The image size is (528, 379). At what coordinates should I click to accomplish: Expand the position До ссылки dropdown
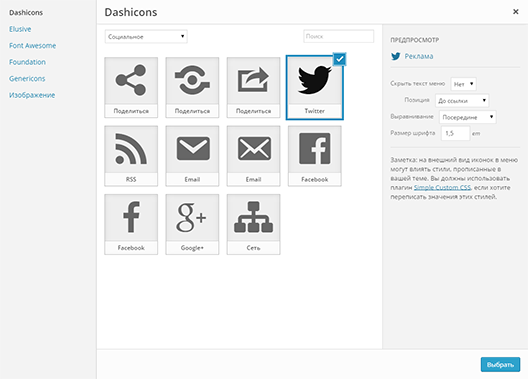coord(462,100)
